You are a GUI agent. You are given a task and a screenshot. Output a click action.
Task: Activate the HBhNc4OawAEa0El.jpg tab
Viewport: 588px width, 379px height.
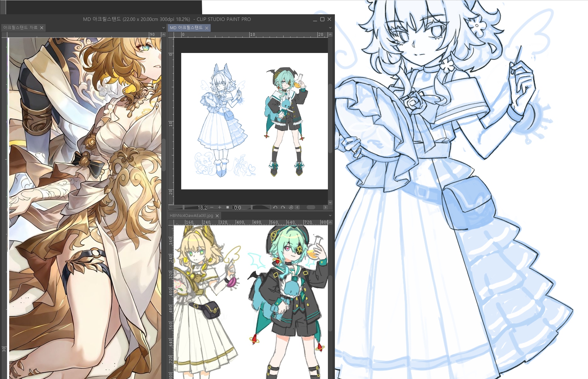point(191,216)
